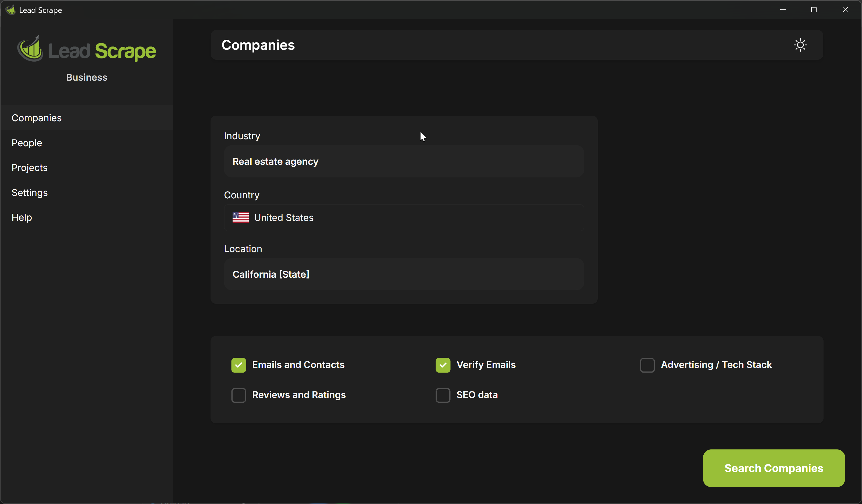This screenshot has width=862, height=504.
Task: Click the Search Companies button
Action: tap(773, 468)
